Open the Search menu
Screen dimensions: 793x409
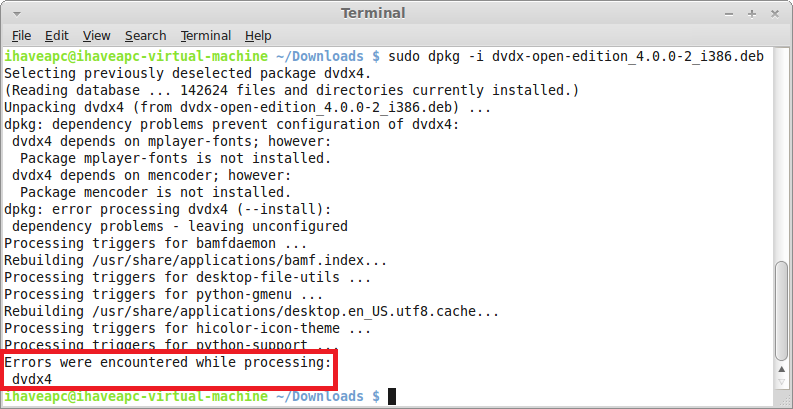(146, 36)
